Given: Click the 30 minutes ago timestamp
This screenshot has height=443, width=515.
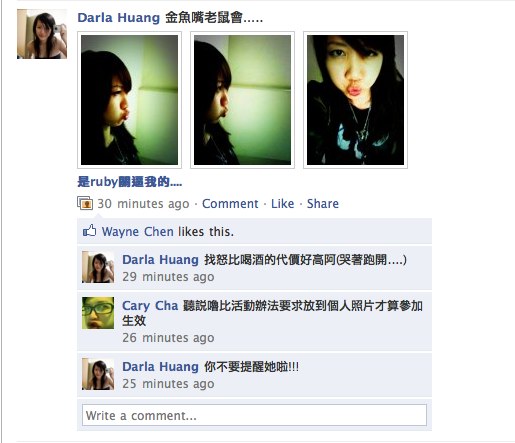Looking at the screenshot, I should (143, 204).
